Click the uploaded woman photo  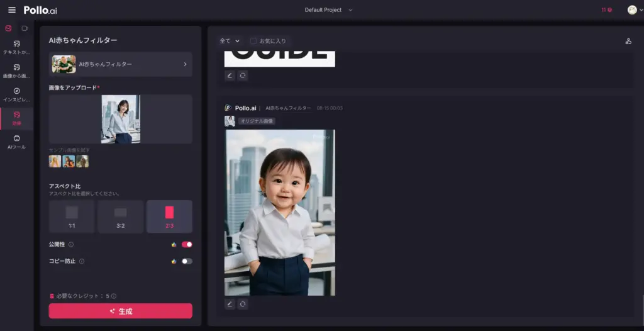pyautogui.click(x=121, y=119)
